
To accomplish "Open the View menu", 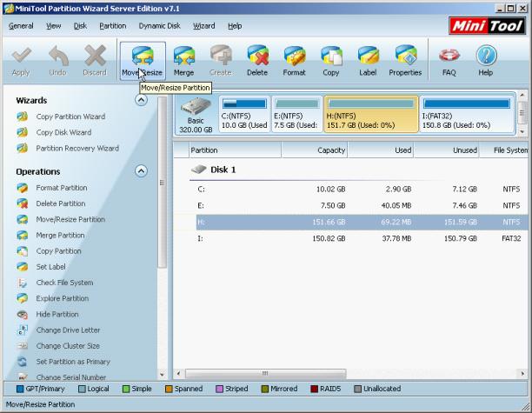I will (54, 26).
